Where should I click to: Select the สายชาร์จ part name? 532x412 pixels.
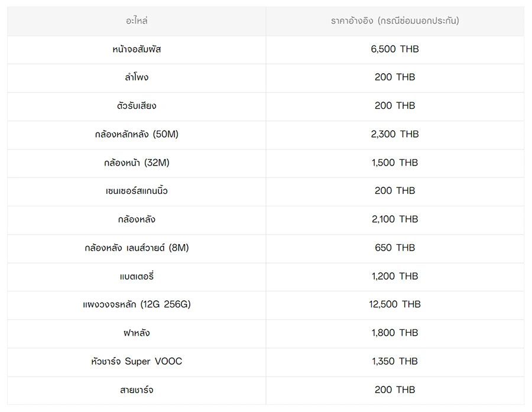[137, 390]
